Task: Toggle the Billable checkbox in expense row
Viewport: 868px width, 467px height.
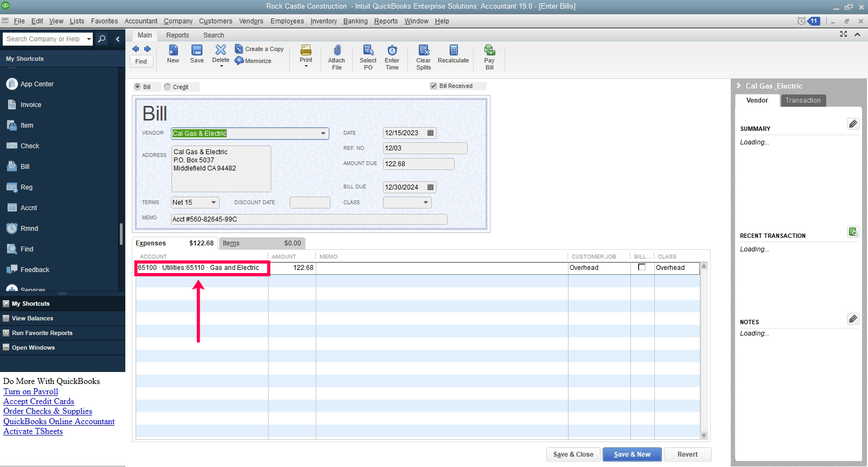Action: tap(642, 267)
